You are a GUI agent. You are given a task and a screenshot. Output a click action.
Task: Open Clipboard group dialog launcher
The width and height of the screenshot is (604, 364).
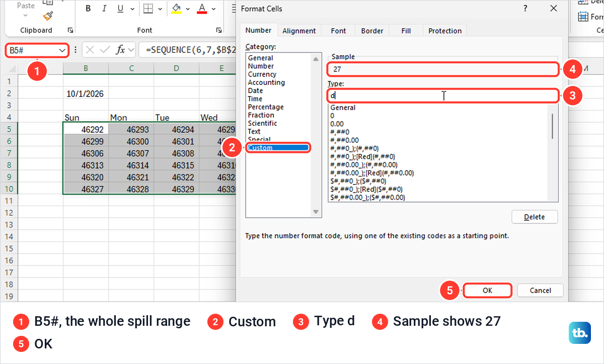70,30
